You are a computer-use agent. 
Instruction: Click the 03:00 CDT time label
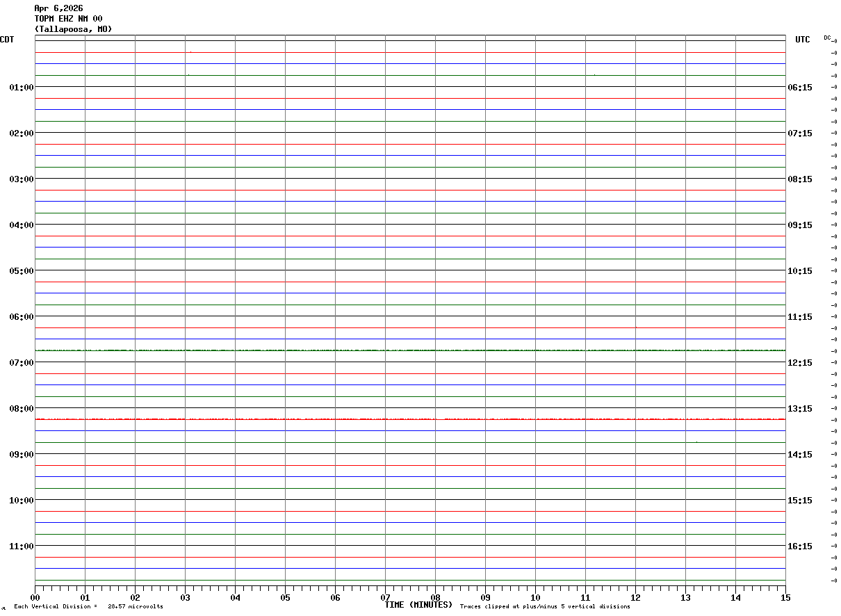[x=22, y=179]
